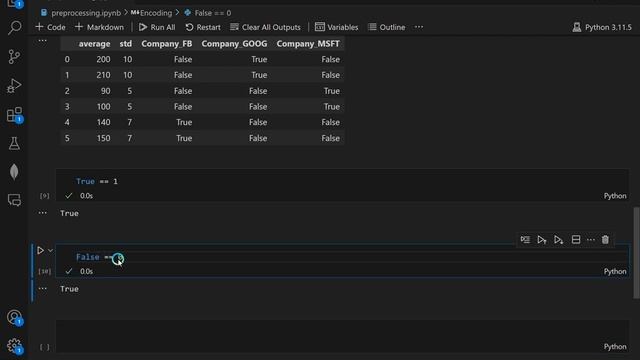
Task: Add a new Code cell
Action: point(51,27)
